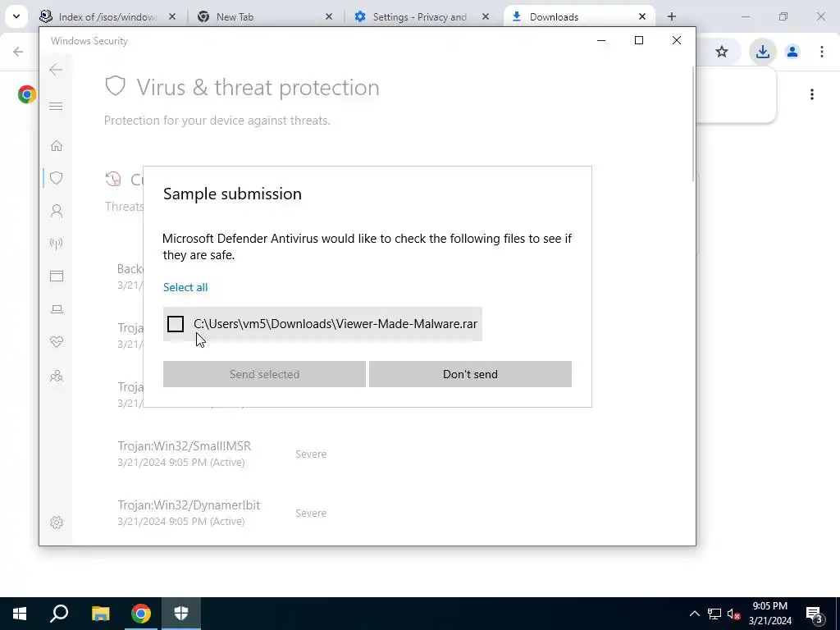Click Windows Security icon in taskbar
The width and height of the screenshot is (840, 630).
181,614
